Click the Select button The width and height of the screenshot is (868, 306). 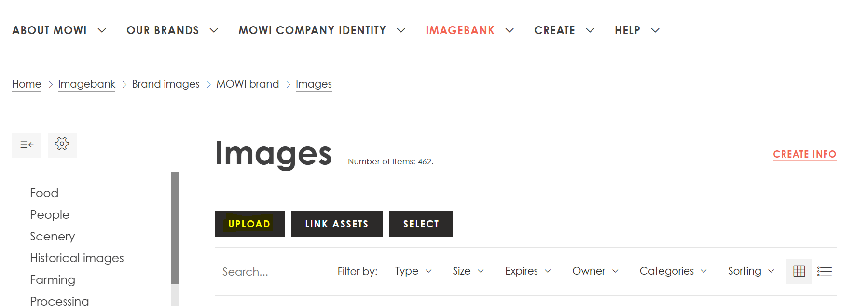(421, 224)
